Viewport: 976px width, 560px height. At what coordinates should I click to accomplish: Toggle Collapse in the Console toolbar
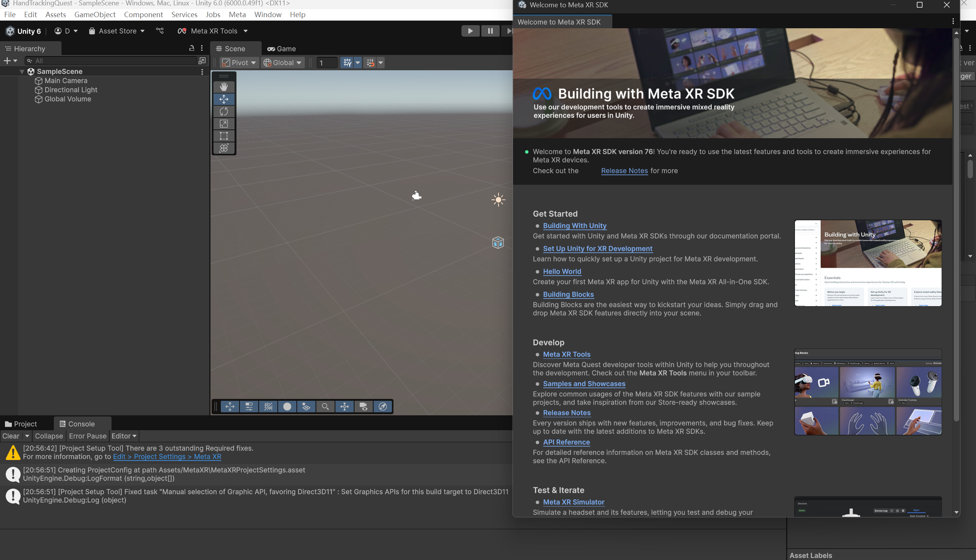[49, 436]
